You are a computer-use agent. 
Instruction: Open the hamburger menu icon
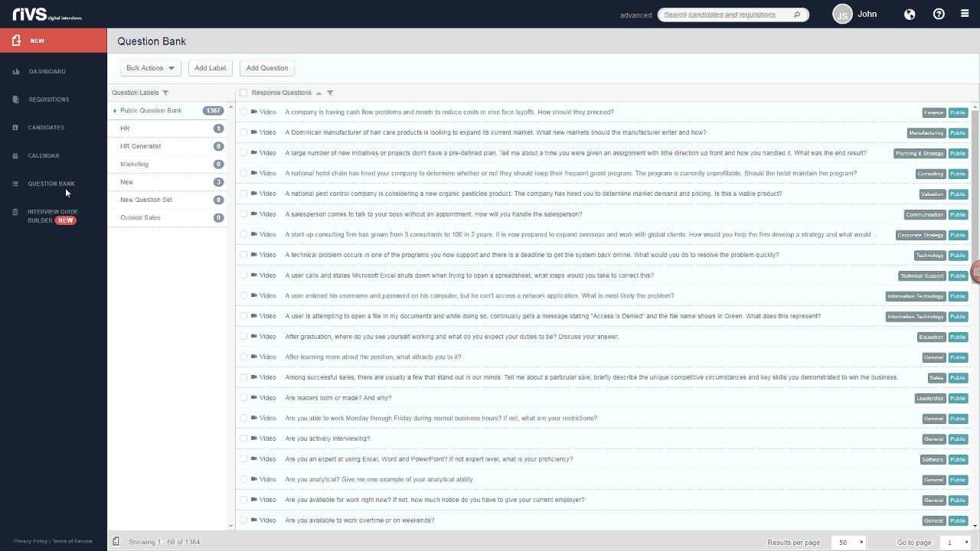[x=965, y=14]
